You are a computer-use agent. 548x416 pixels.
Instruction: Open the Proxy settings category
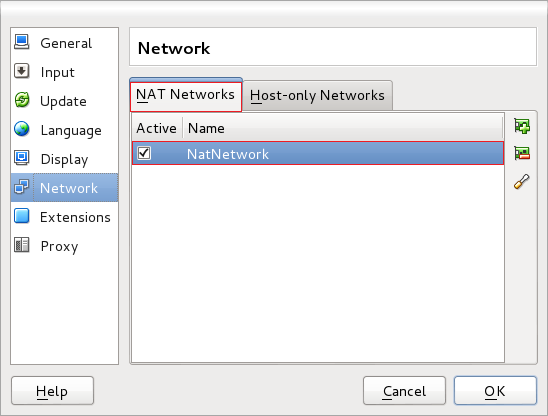[x=64, y=246]
